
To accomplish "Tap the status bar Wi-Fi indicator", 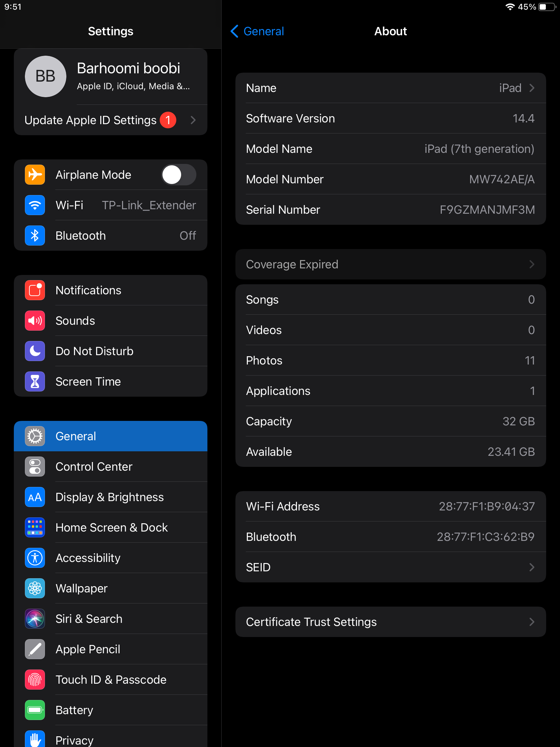I will click(x=510, y=7).
